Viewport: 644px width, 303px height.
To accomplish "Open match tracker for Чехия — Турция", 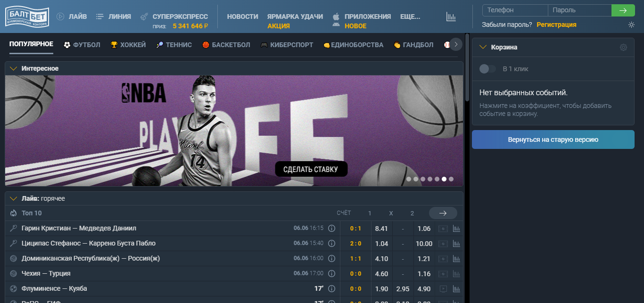I will pos(443,274).
